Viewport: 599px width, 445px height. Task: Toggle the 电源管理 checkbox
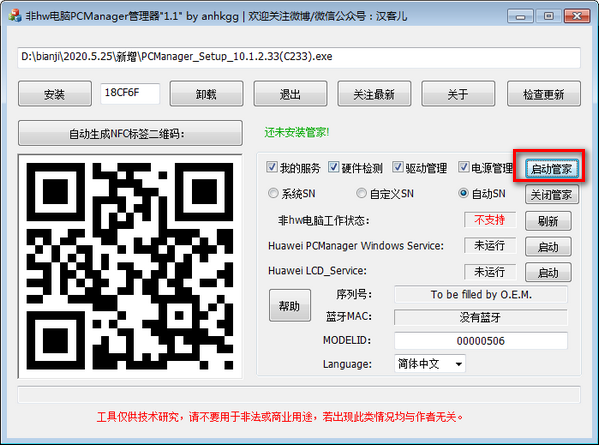pos(464,167)
